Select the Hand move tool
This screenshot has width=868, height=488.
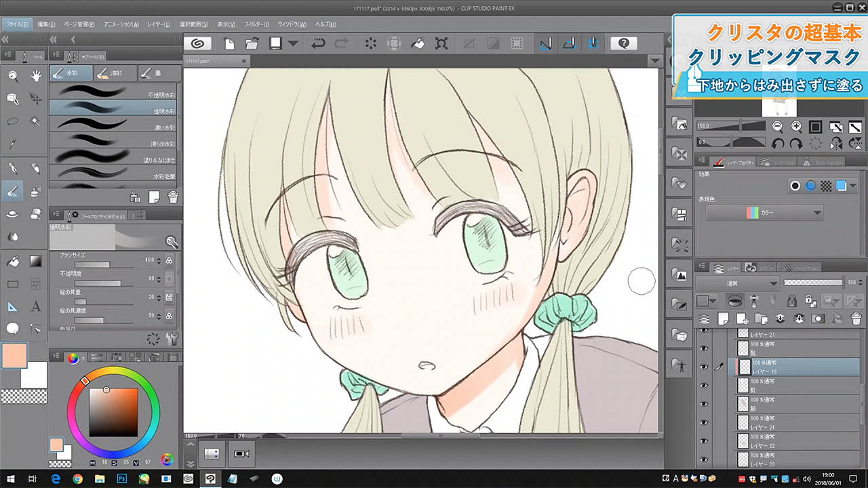35,76
